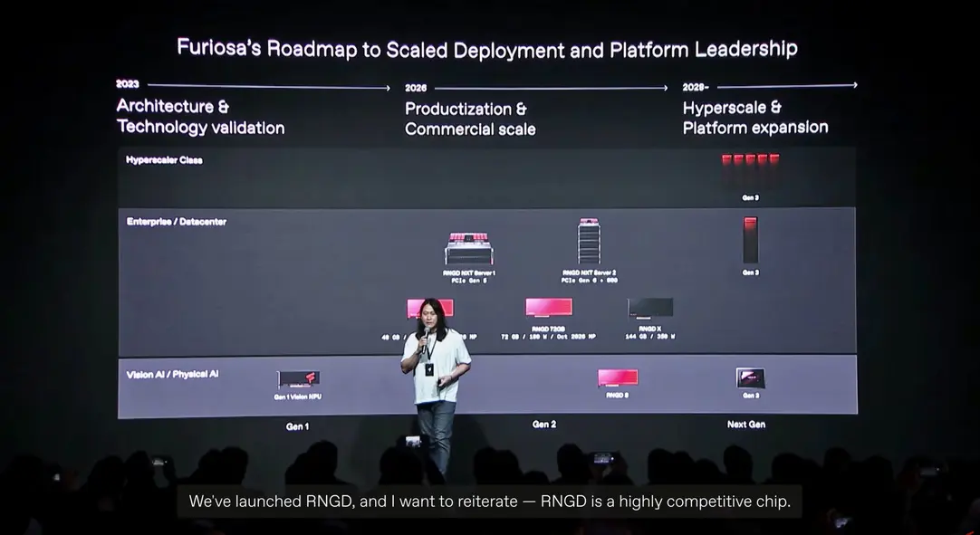
Task: Click the speaker holding the microphone
Action: 436,385
